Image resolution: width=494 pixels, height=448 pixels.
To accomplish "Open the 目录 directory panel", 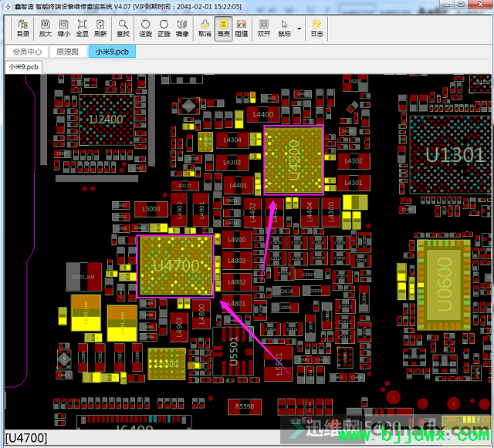I will (23, 29).
